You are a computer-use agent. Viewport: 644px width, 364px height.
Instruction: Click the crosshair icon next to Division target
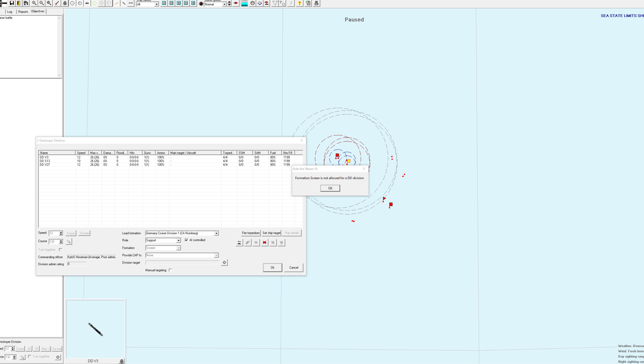point(224,262)
